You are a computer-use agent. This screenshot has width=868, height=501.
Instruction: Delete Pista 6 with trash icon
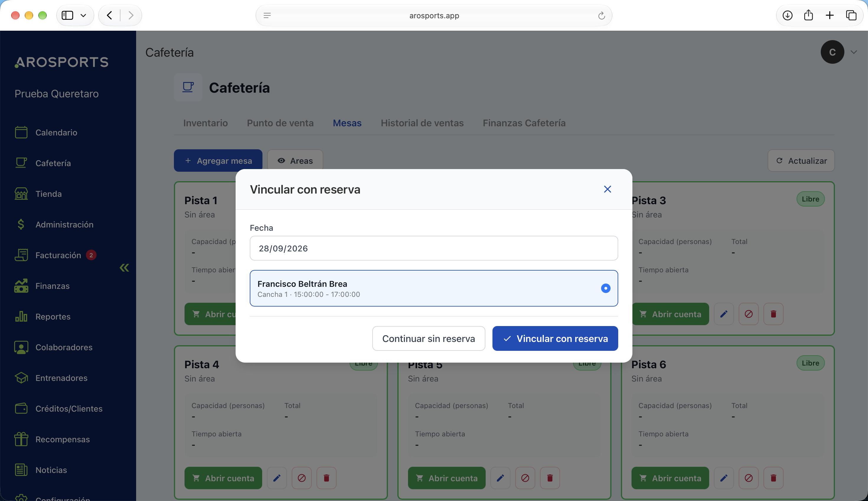[x=773, y=478]
